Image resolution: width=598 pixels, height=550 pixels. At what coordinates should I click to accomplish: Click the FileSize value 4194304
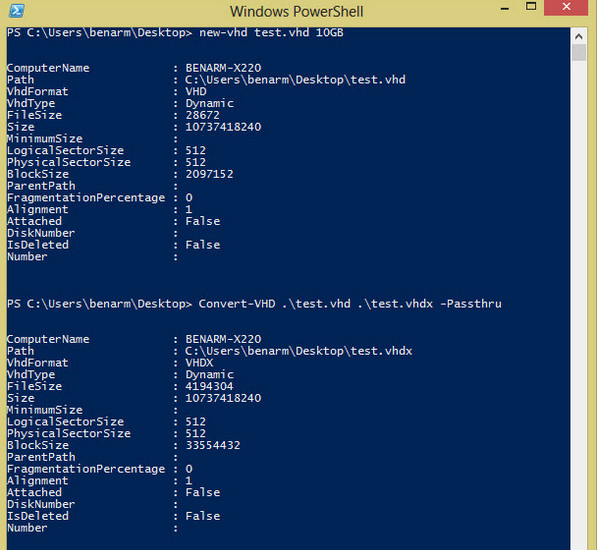coord(209,386)
